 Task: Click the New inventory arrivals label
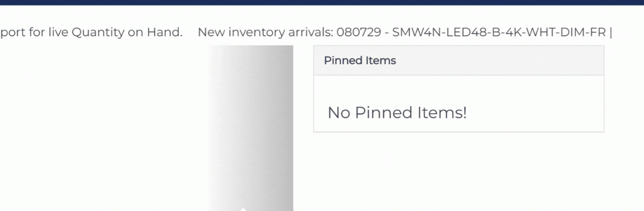(265, 33)
